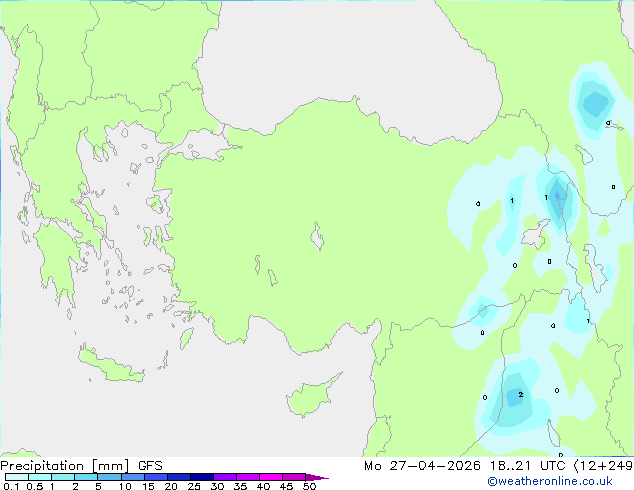Click the '2' precipitation value on map
This screenshot has height=490, width=634.
(x=521, y=394)
